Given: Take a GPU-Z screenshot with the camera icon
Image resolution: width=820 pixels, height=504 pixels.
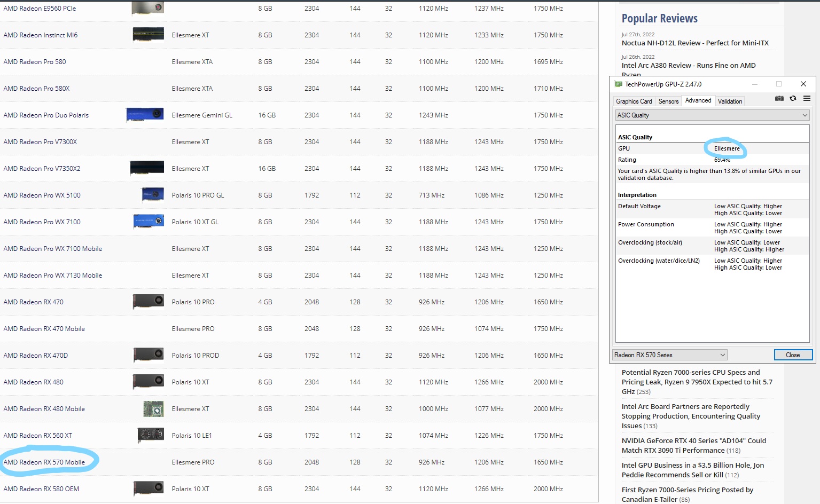Looking at the screenshot, I should (x=779, y=98).
